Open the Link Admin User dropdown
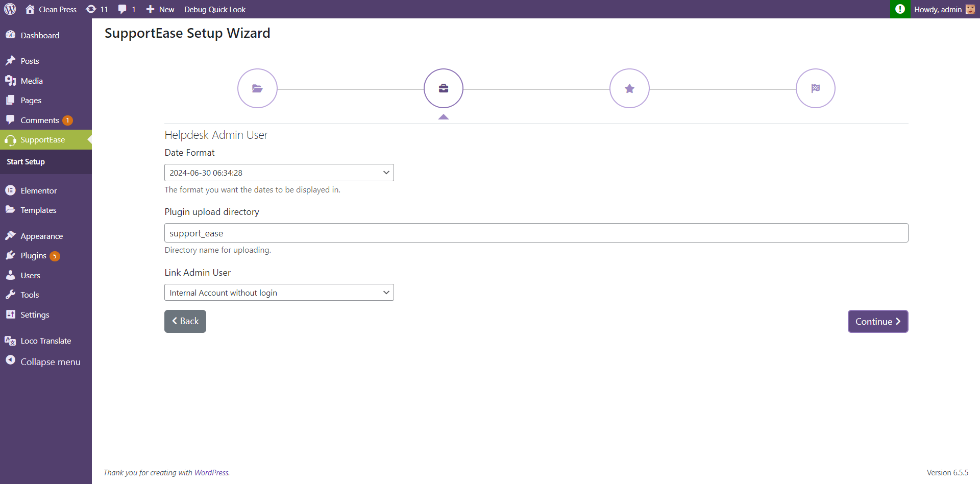980x484 pixels. (x=279, y=293)
